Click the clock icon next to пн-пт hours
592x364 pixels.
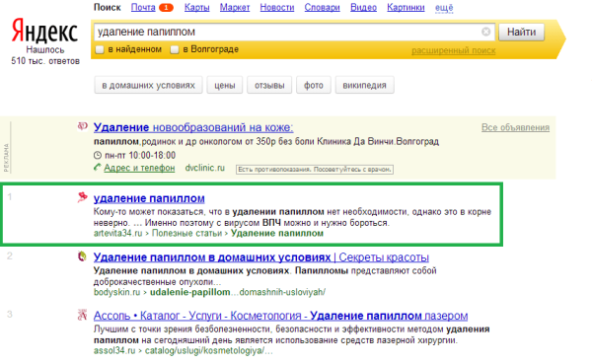(x=98, y=155)
